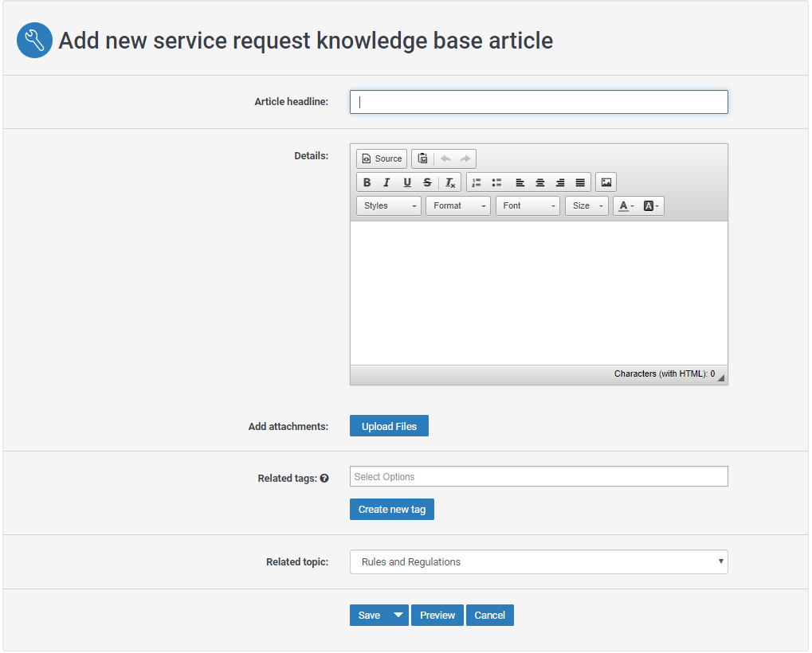The width and height of the screenshot is (812, 653).
Task: Open the Font dropdown
Action: [527, 205]
